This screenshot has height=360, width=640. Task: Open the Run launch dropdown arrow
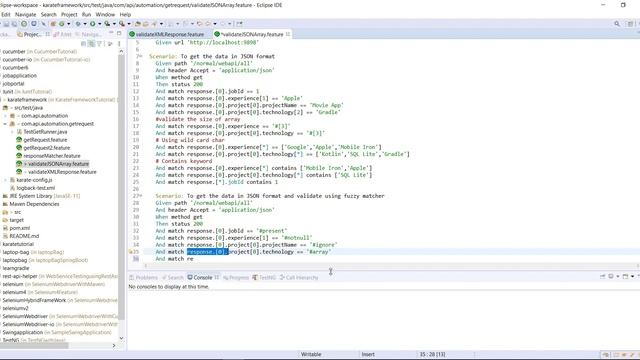click(x=100, y=24)
